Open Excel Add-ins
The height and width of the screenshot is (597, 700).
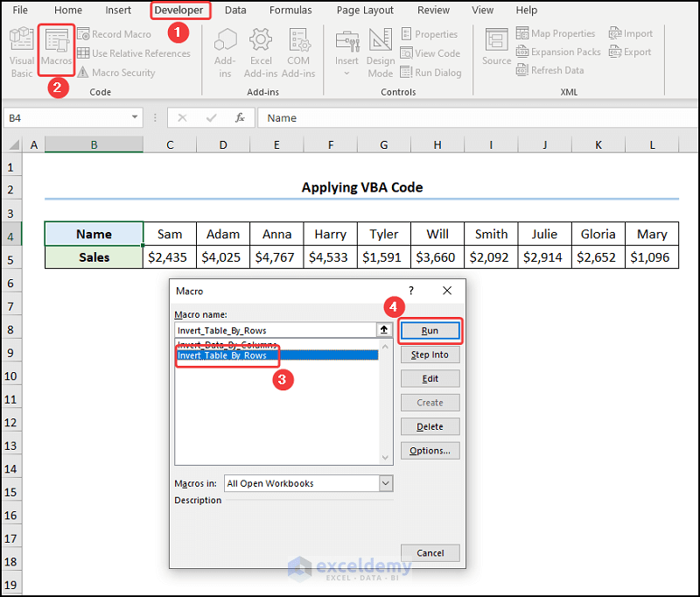click(x=261, y=50)
